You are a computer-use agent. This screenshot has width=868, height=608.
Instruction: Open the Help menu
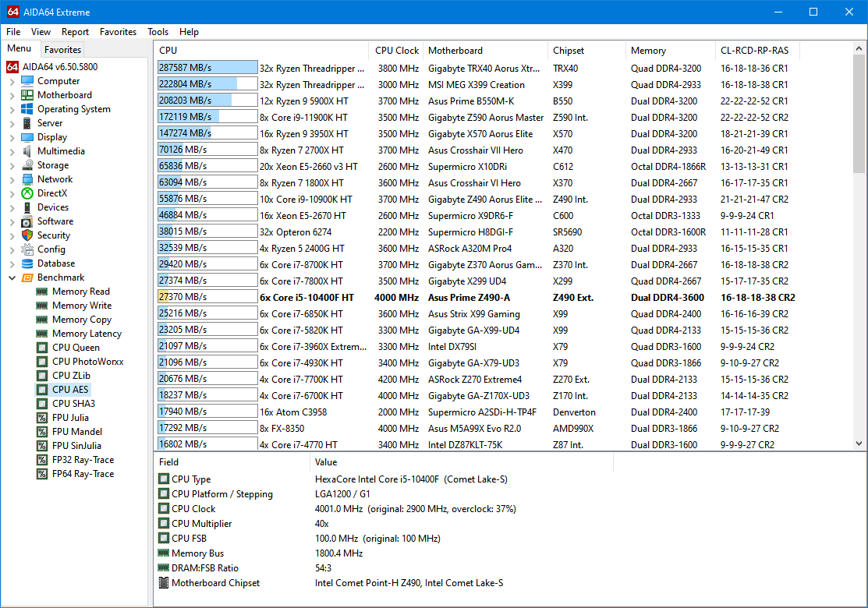tap(189, 32)
